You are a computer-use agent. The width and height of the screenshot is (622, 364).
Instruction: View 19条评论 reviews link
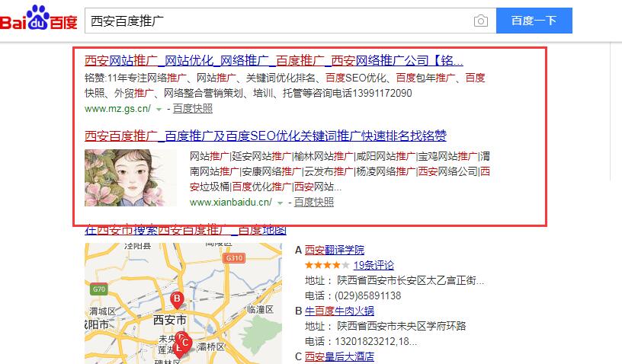(x=374, y=265)
